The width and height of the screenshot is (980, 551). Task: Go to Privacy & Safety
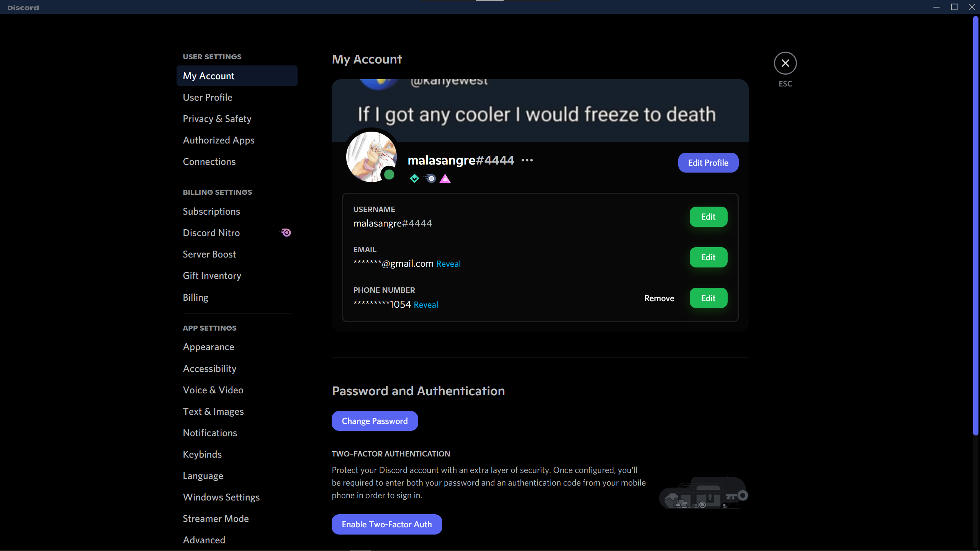coord(237,119)
